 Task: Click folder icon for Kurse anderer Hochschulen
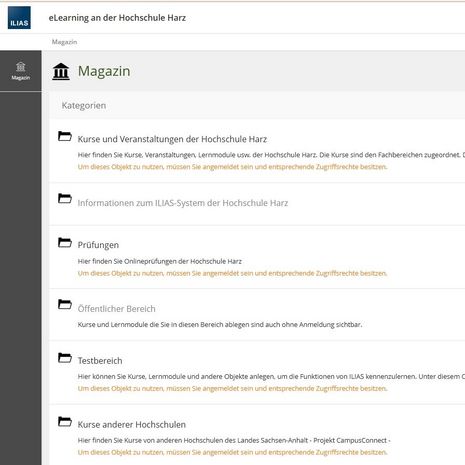click(x=65, y=421)
